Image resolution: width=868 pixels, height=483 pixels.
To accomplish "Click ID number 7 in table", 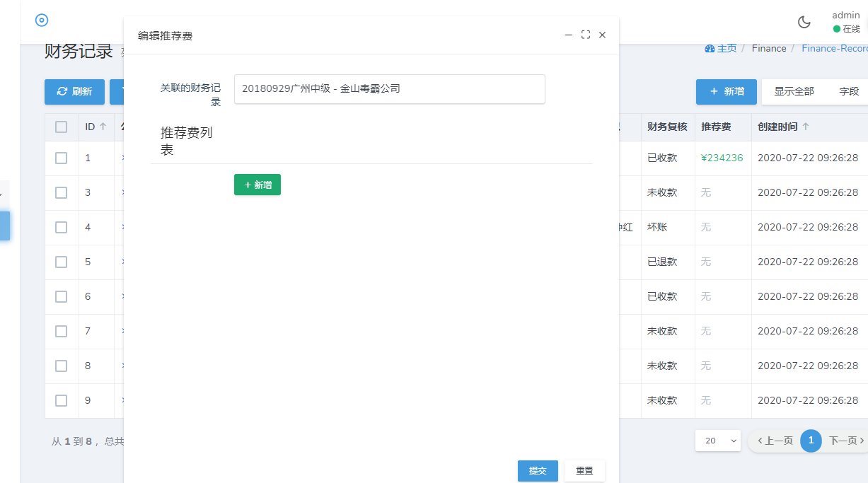I will [88, 332].
